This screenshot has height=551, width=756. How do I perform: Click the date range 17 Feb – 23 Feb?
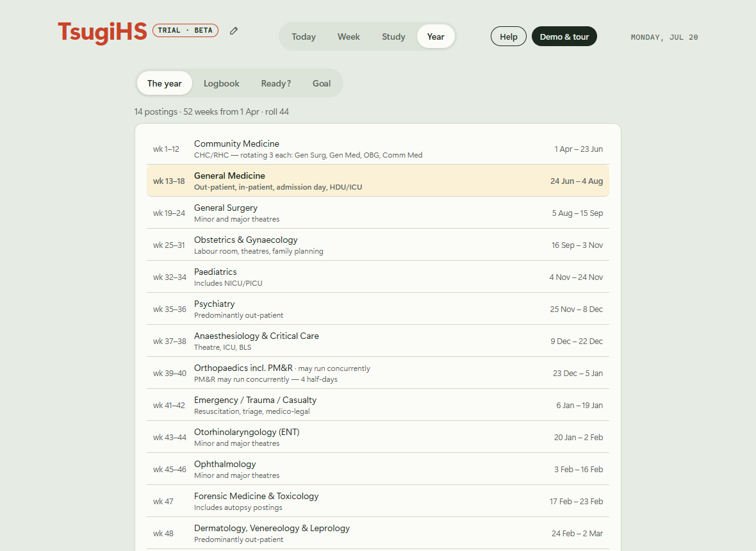point(576,502)
